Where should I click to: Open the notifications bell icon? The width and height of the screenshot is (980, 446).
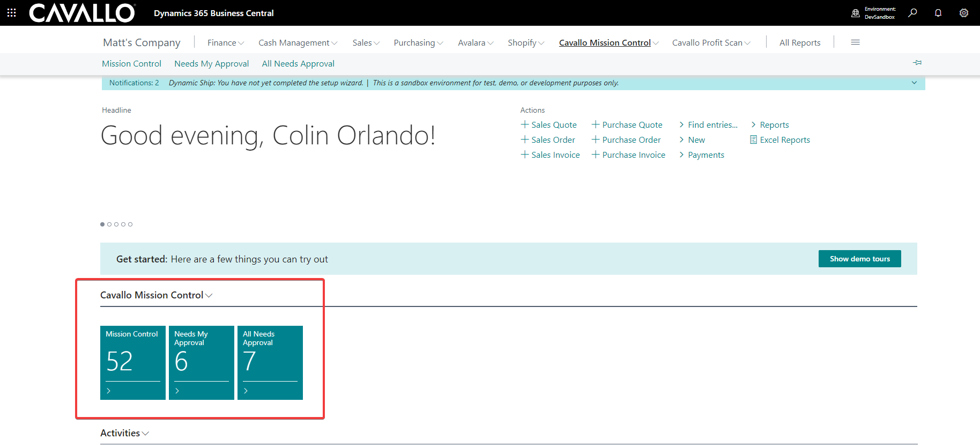coord(938,13)
